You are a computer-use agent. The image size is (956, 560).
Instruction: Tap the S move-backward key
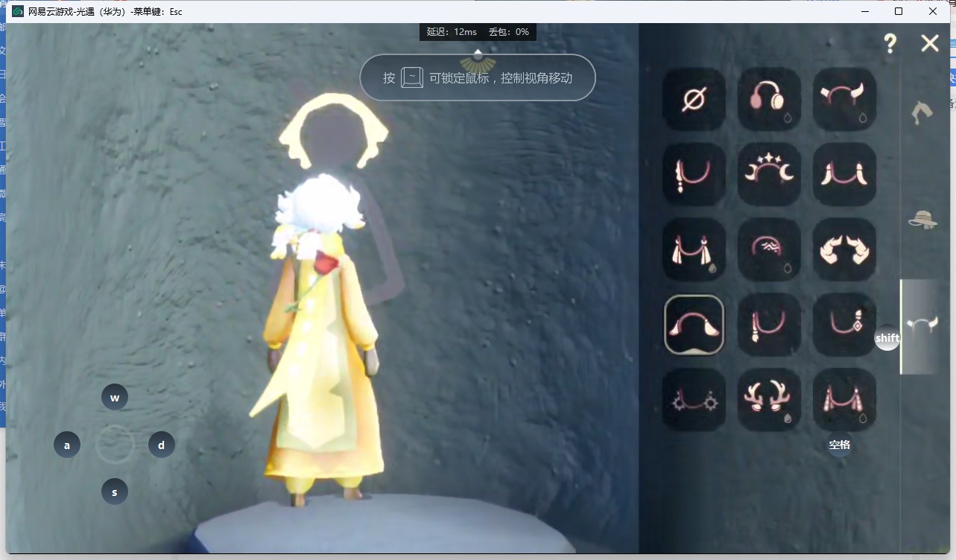coord(115,491)
